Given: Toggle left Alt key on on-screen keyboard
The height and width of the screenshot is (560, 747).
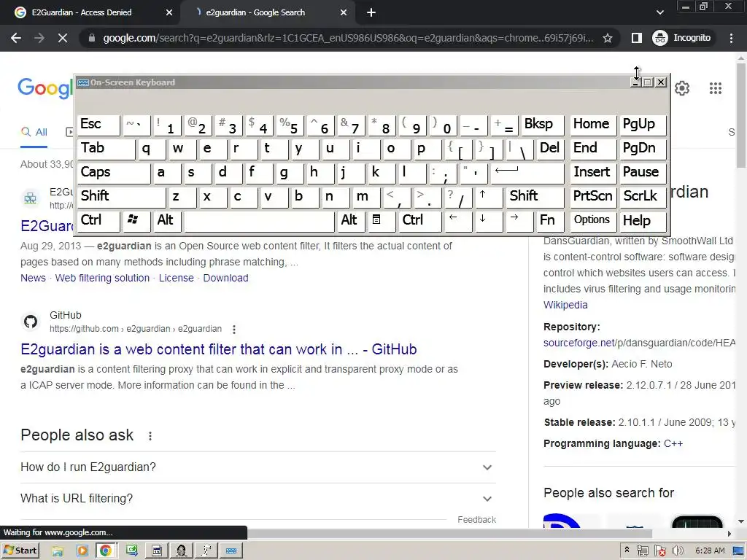Looking at the screenshot, I should pos(167,220).
